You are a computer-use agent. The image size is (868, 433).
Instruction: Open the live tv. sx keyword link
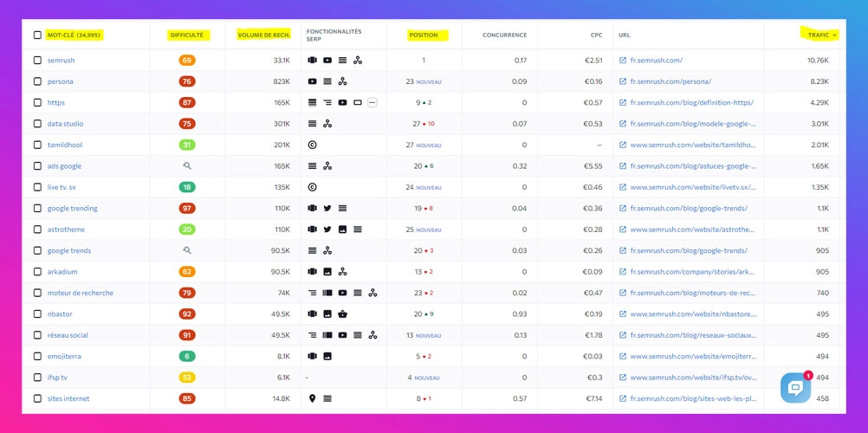62,187
